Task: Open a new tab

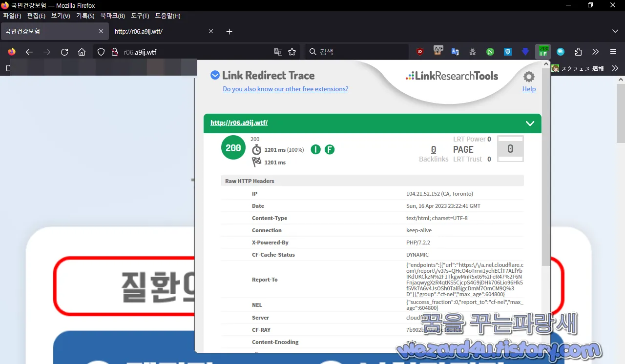Action: tap(229, 31)
